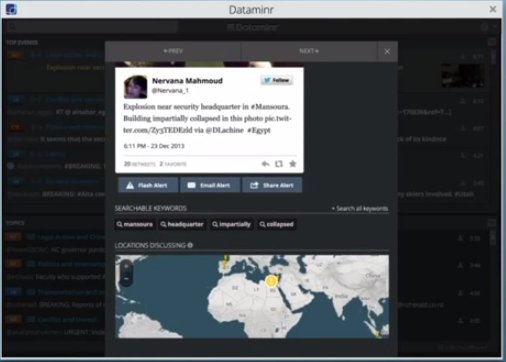This screenshot has height=362, width=506.
Task: Favorite the tweet with the star icon
Action: click(293, 164)
